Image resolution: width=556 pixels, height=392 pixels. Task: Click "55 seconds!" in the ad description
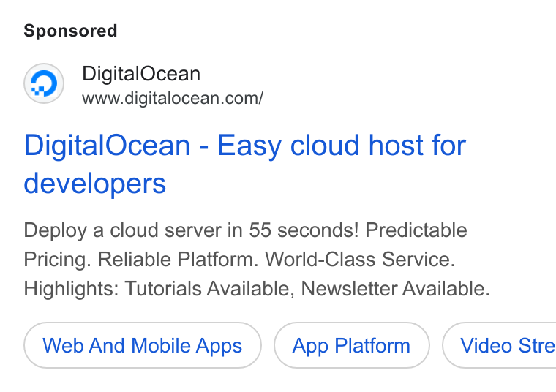[304, 230]
